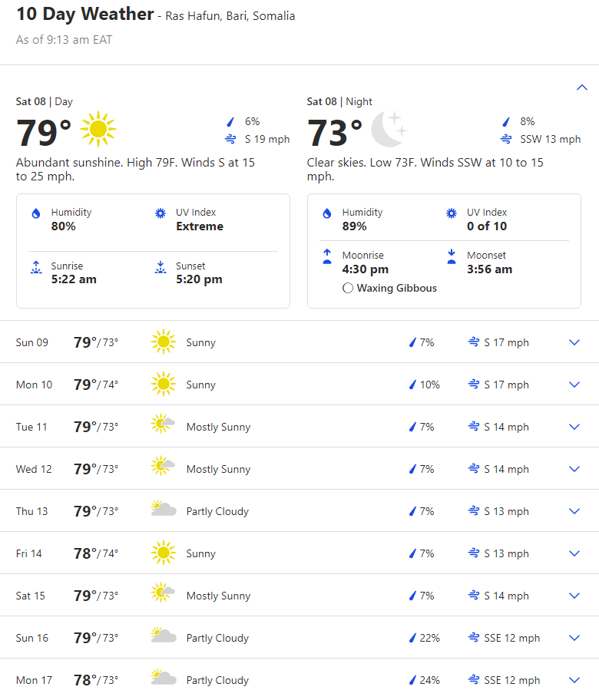599x700 pixels.
Task: Expand the Sun 09 forecast row
Action: point(574,342)
